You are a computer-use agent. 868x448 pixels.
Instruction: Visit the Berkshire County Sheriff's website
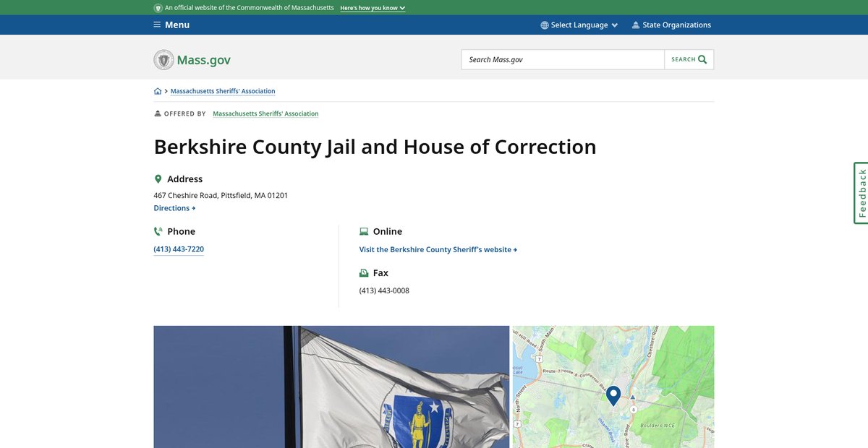[438, 249]
